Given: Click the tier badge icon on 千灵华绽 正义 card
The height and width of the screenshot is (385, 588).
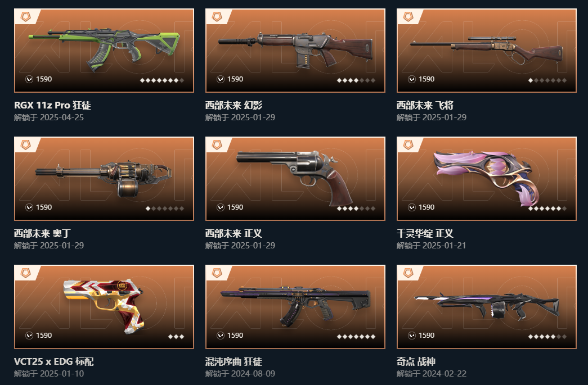Looking at the screenshot, I should [x=408, y=145].
